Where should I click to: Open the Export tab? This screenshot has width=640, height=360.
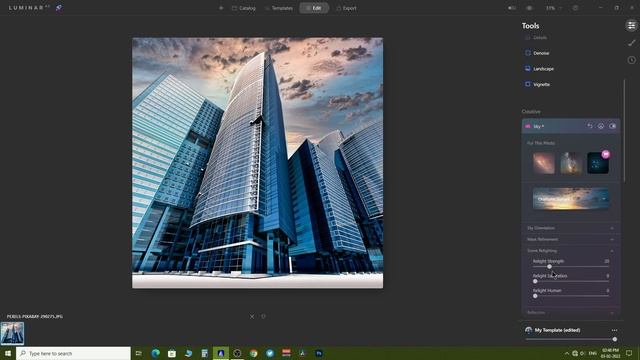tap(347, 8)
